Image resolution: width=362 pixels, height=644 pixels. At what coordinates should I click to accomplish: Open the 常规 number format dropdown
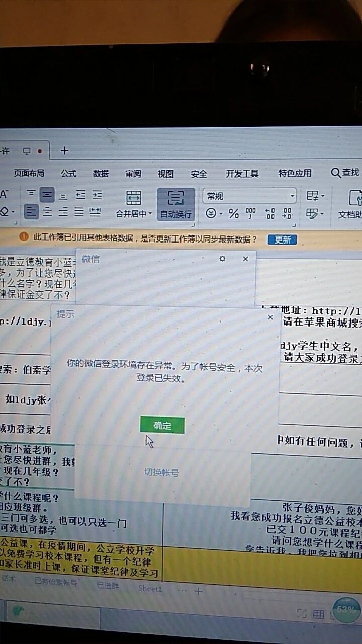coord(250,196)
